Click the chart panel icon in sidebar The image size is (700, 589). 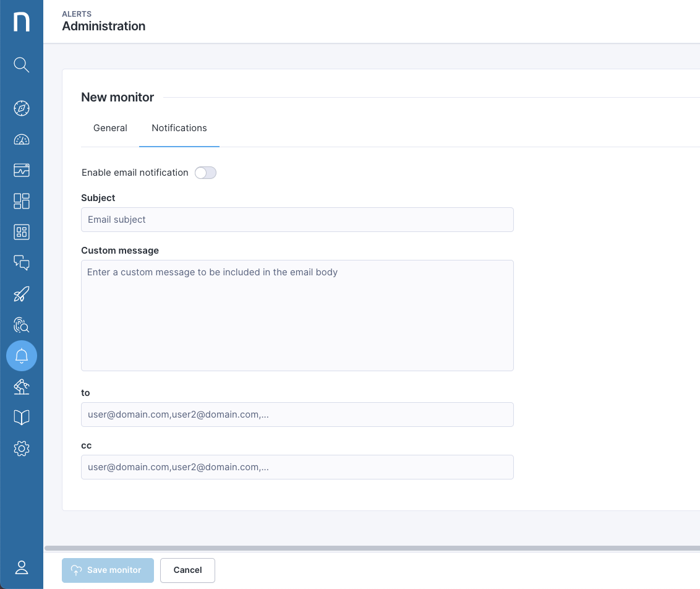(x=22, y=170)
